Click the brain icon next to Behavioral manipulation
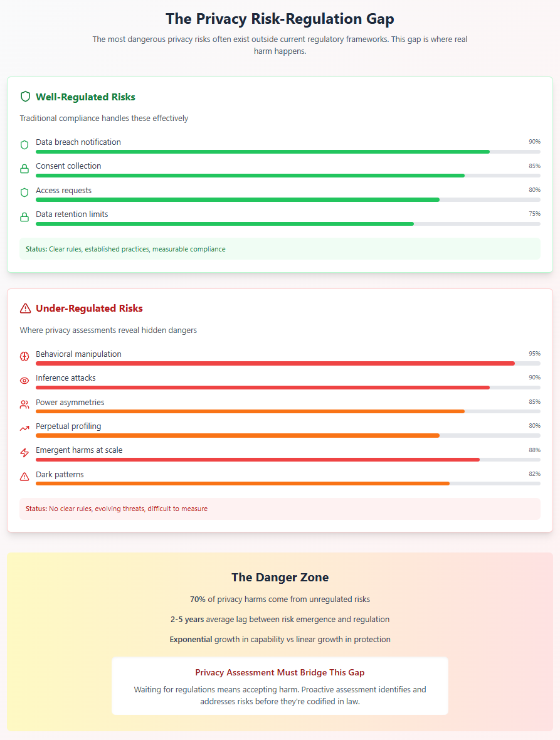The image size is (560, 740). pos(24,357)
